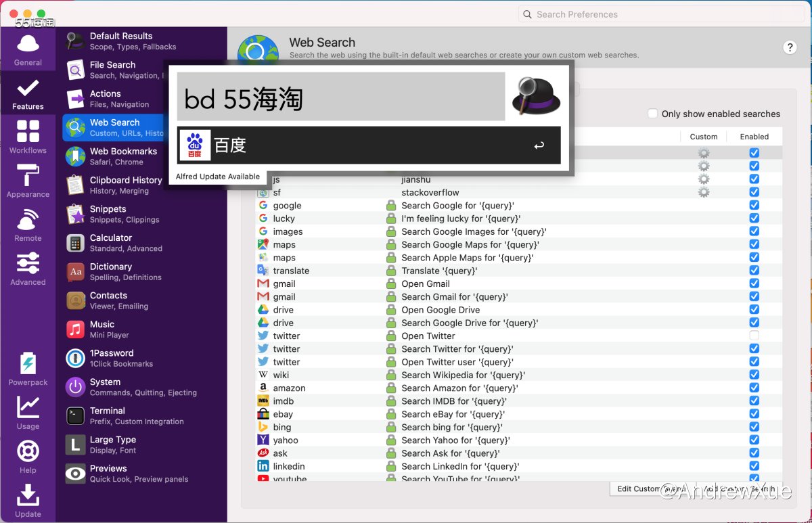
Task: Click the Alfred hat icon
Action: pos(536,96)
